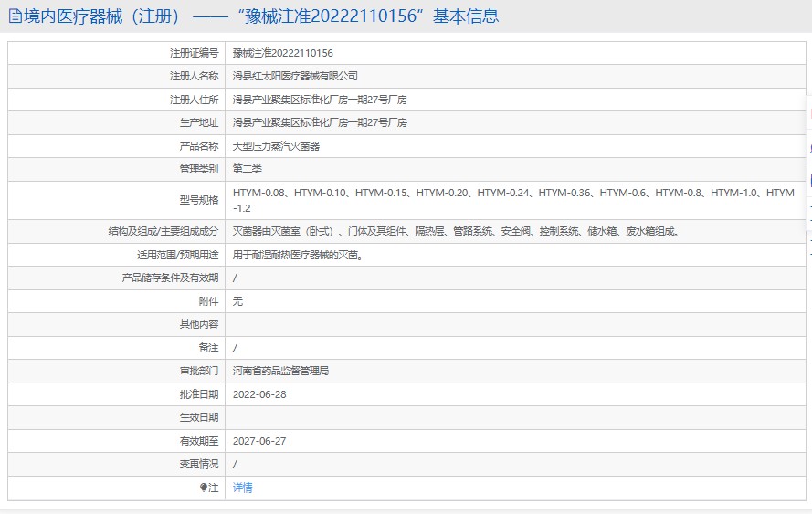Click the bullet icon beside 注 label
This screenshot has width=812, height=514.
point(204,488)
